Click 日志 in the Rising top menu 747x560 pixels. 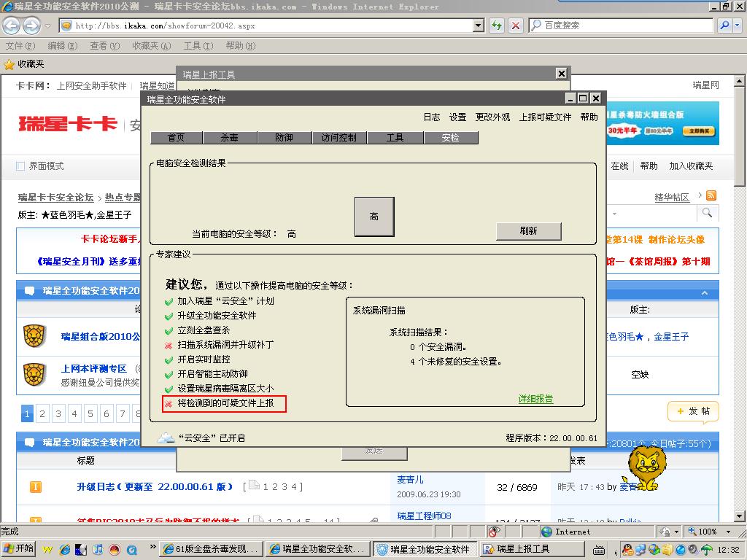coord(432,117)
